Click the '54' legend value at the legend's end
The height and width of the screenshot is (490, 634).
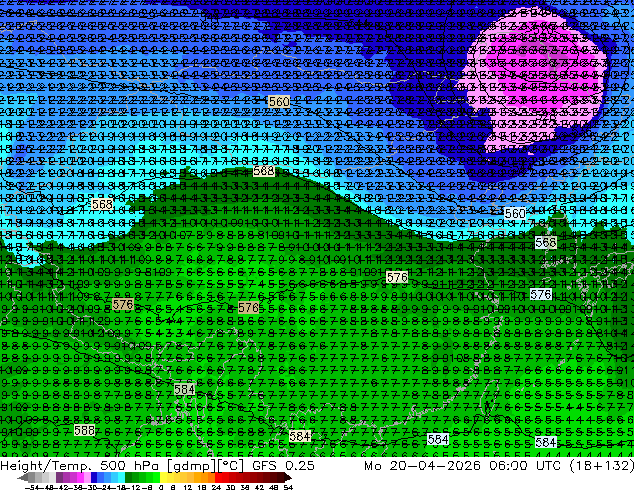tap(288, 487)
